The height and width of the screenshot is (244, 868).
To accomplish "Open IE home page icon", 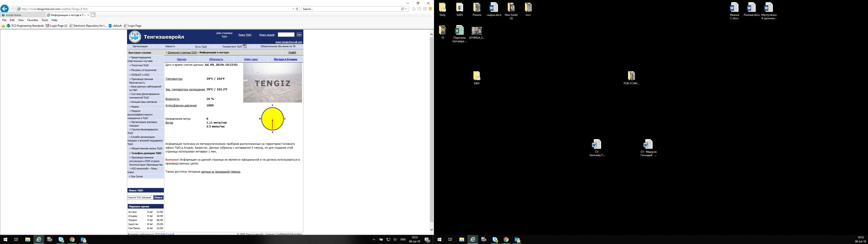I will pyautogui.click(x=414, y=9).
